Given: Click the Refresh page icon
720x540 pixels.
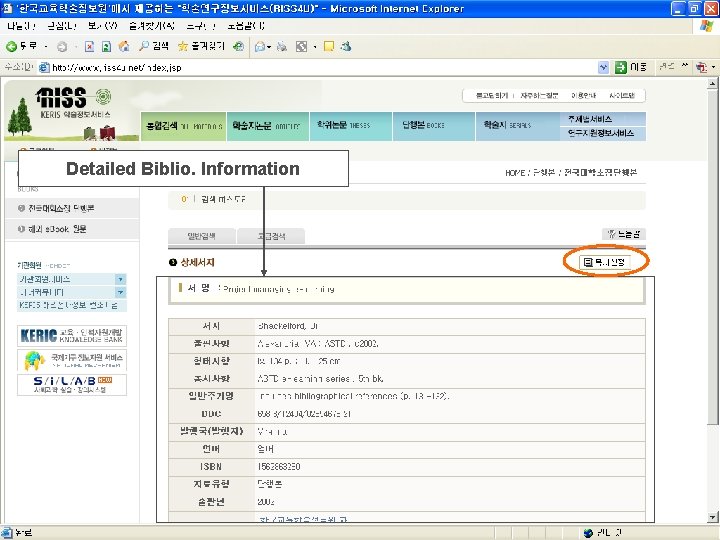Looking at the screenshot, I should [x=107, y=46].
